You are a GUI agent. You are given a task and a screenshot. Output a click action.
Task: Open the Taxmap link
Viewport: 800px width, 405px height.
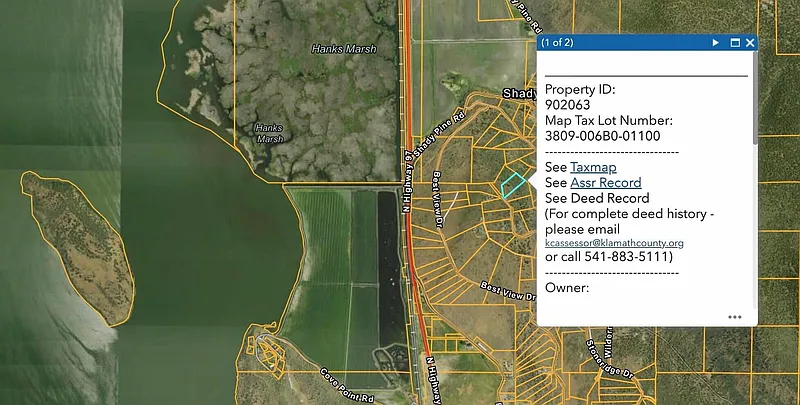[593, 167]
